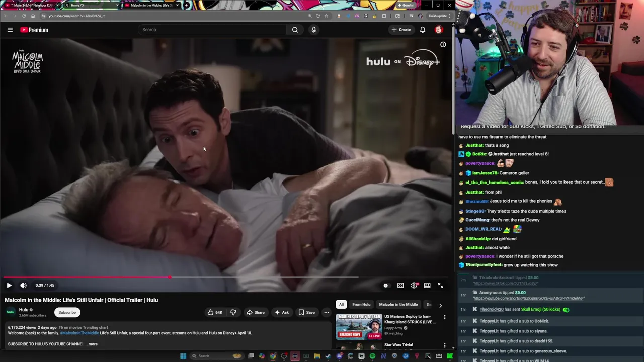Mute the video with the speaker icon
644x362 pixels.
pyautogui.click(x=23, y=285)
